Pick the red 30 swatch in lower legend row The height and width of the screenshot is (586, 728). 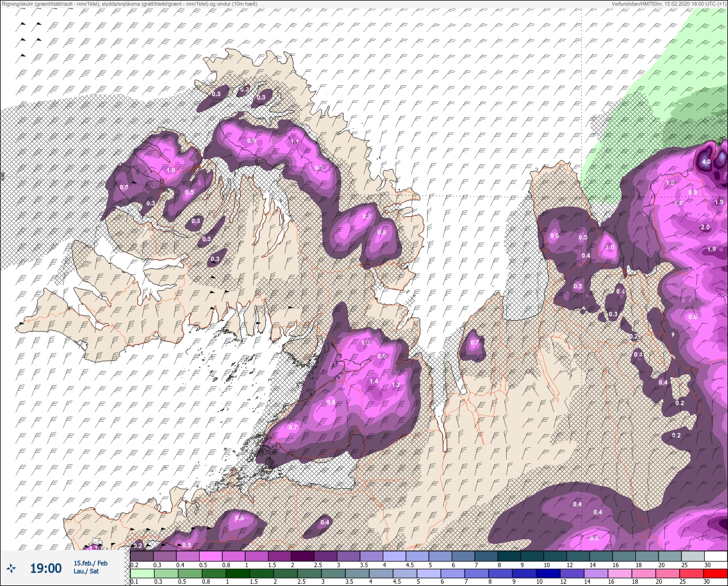pyautogui.click(x=716, y=573)
